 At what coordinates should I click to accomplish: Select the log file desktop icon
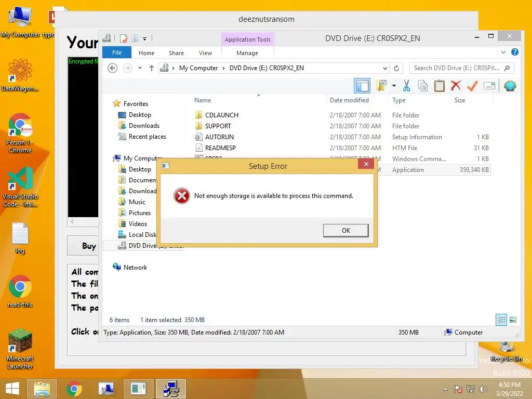coord(20,238)
